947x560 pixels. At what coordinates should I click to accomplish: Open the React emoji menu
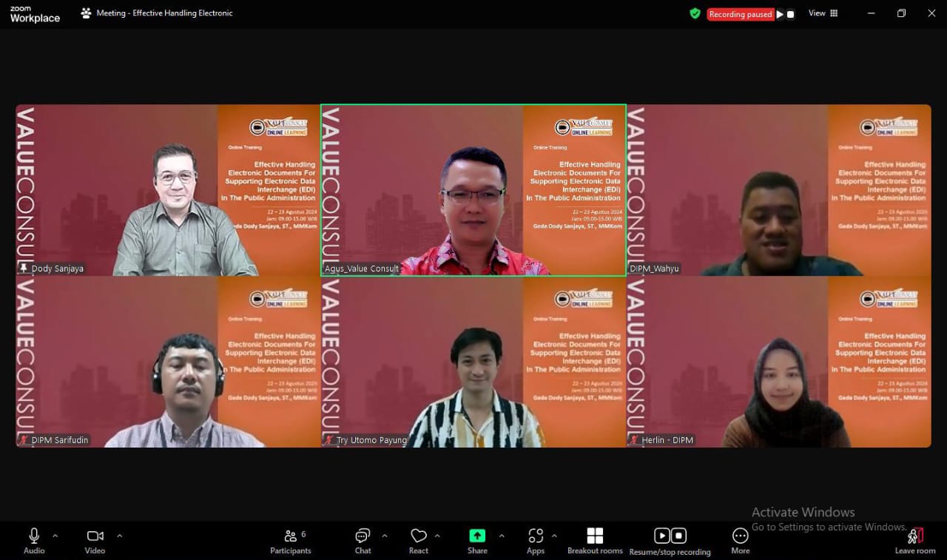tap(419, 541)
